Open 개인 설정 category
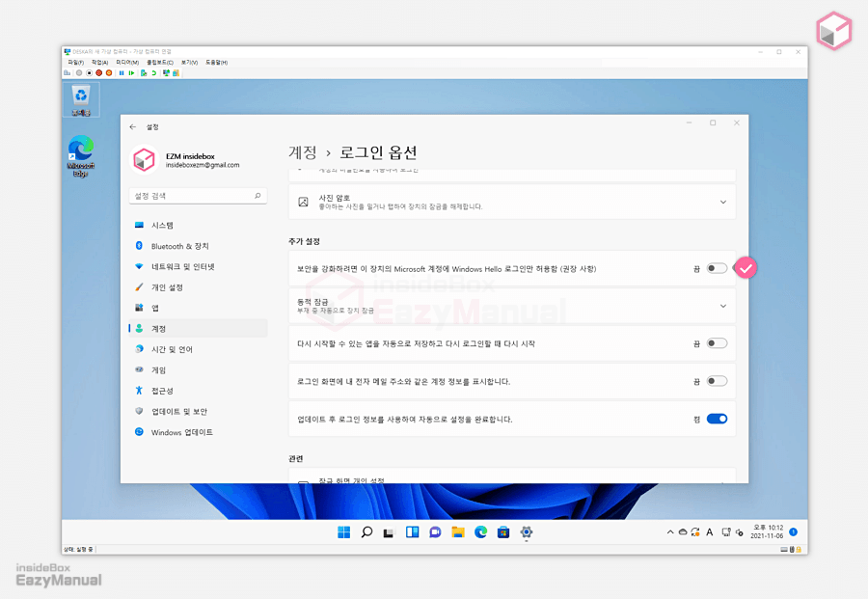Viewport: 868px width, 599px height. [x=198, y=287]
